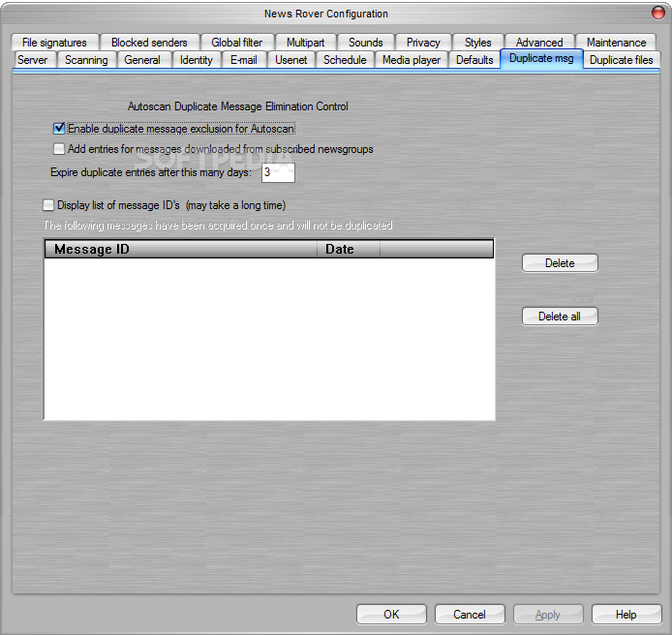672x635 pixels.
Task: Open the Global filter tab
Action: click(236, 43)
